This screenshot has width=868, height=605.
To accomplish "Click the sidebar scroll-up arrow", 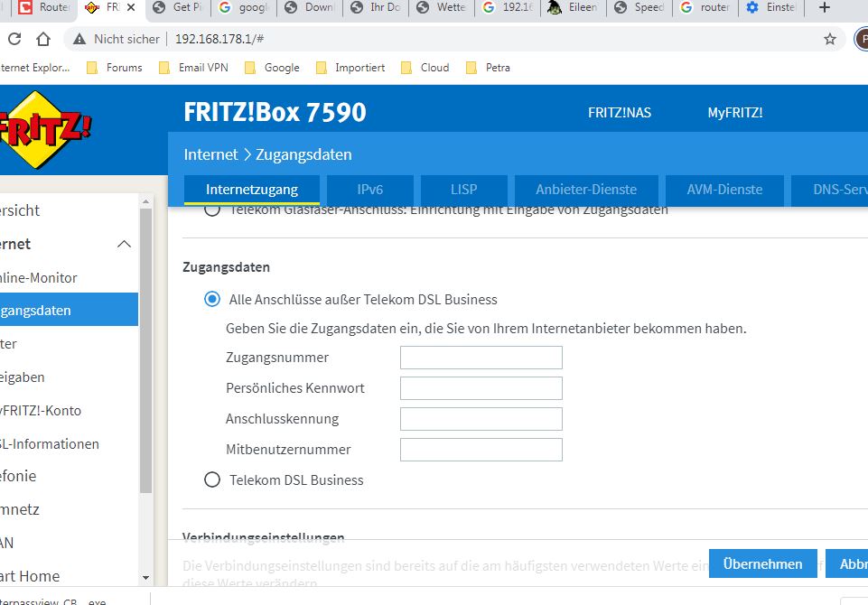I will point(145,201).
